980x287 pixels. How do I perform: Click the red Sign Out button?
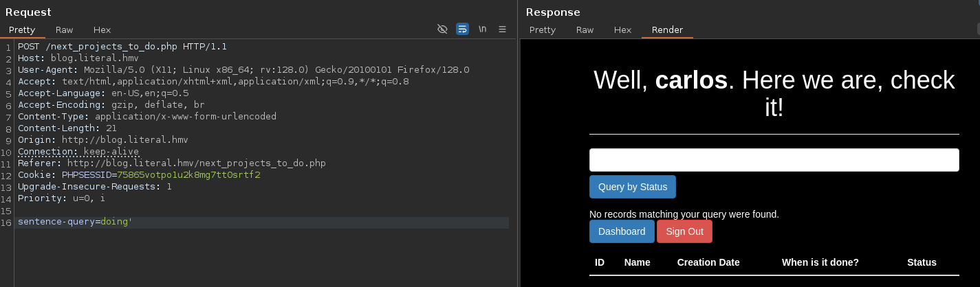(x=684, y=231)
